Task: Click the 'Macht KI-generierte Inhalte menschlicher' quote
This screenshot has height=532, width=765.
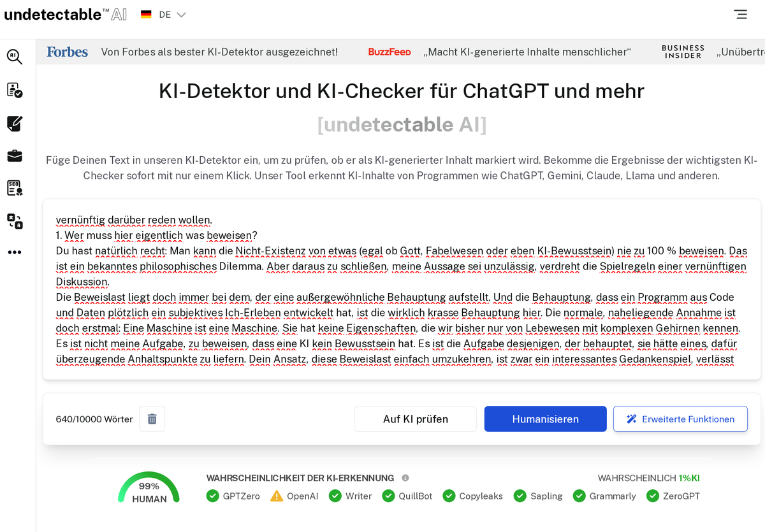Action: (527, 52)
